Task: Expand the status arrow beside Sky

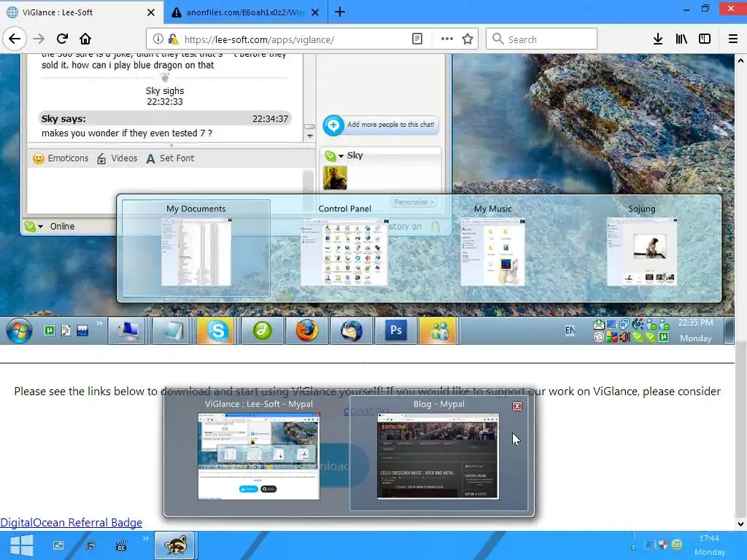Action: tap(341, 156)
